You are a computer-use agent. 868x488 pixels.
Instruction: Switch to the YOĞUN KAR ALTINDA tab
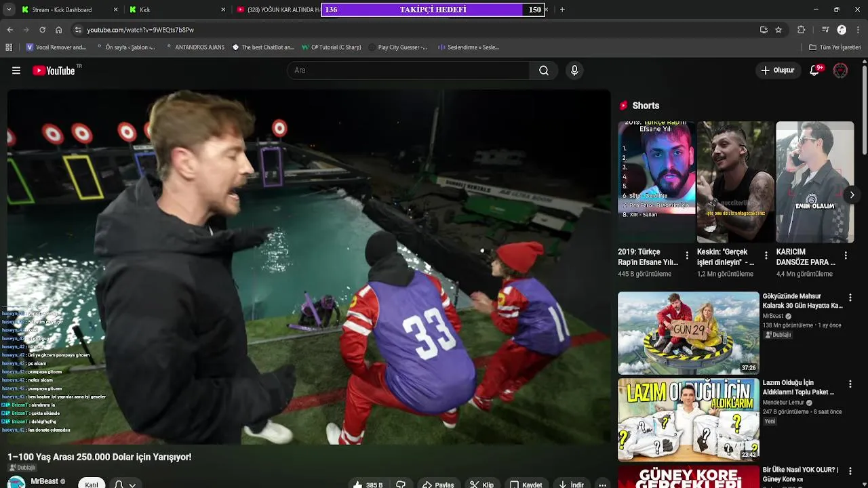pyautogui.click(x=277, y=9)
